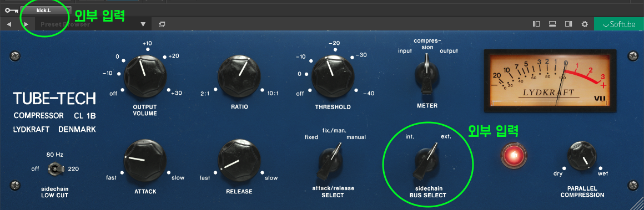The width and height of the screenshot is (644, 210).
Task: Toggle the left side panel icon
Action: (x=536, y=24)
